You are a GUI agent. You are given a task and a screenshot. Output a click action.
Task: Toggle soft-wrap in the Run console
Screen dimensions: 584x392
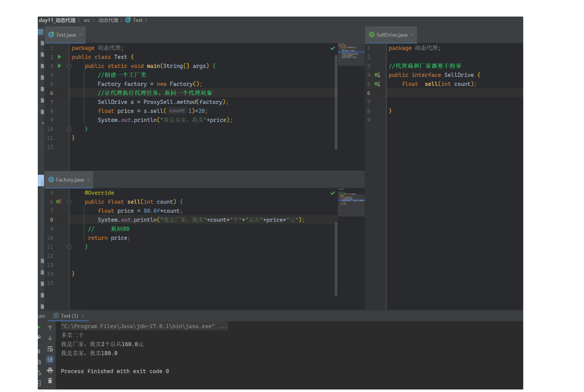pos(50,349)
